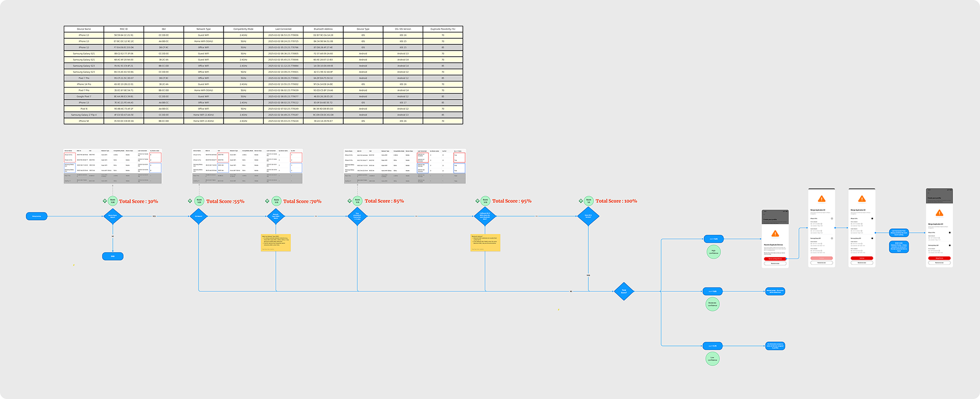The height and width of the screenshot is (399, 980).
Task: Open yellow sticky note under Network Type diamond
Action: [276, 242]
